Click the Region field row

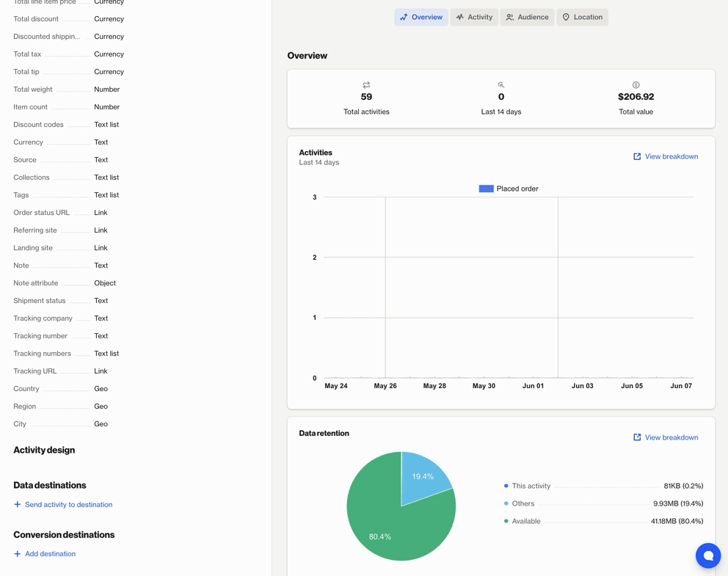(x=61, y=407)
